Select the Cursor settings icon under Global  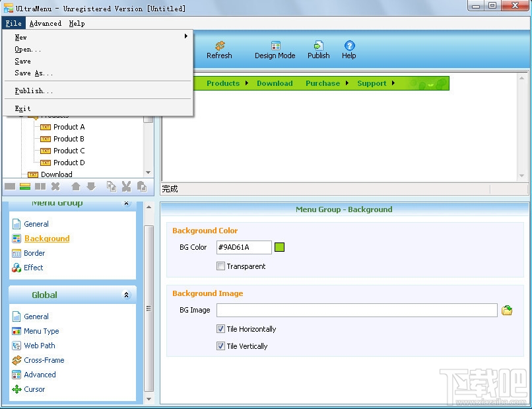(x=33, y=389)
